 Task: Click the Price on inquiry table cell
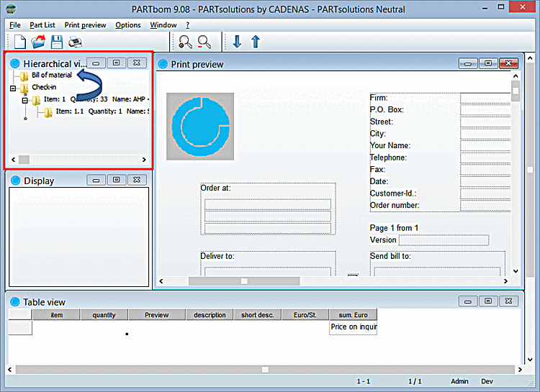click(354, 327)
